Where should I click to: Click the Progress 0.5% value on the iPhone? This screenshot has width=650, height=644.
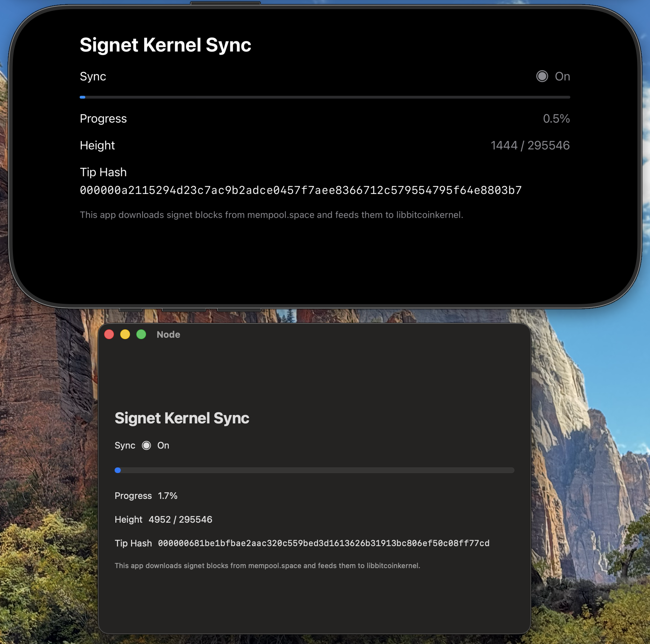coord(556,119)
